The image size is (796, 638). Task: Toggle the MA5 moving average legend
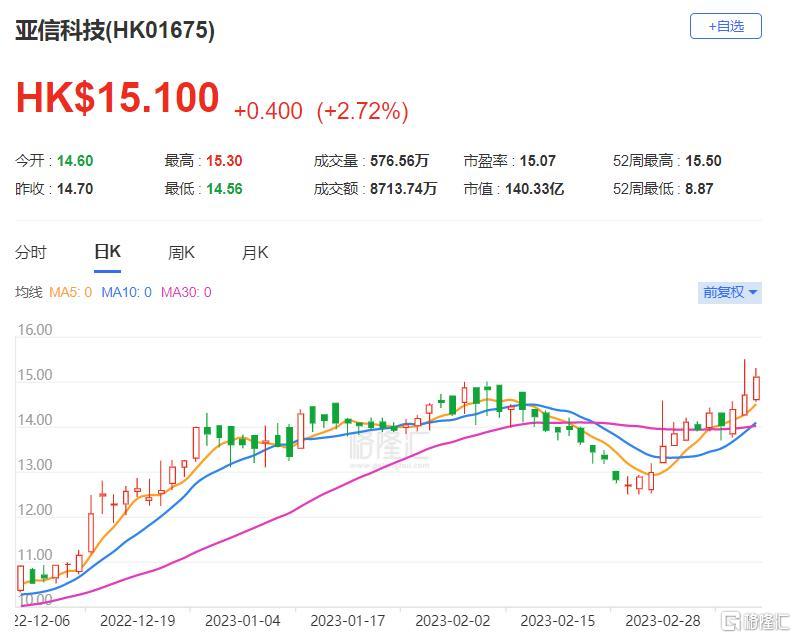tap(71, 292)
